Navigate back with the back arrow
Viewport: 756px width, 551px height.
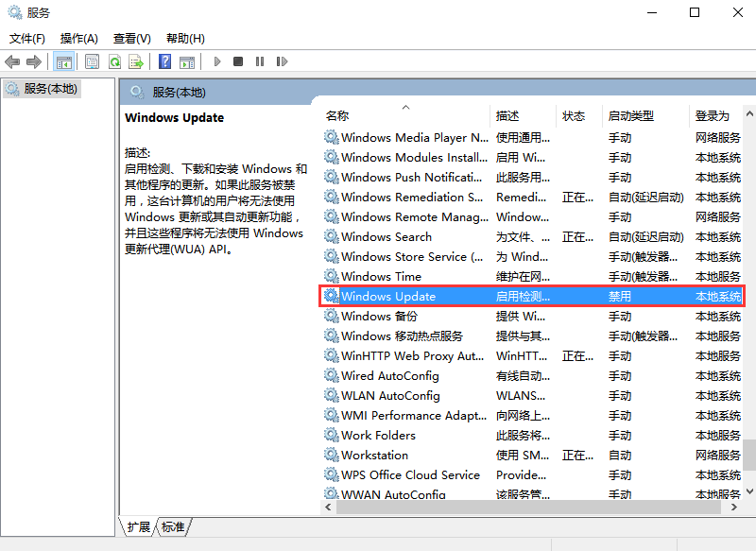(x=12, y=61)
